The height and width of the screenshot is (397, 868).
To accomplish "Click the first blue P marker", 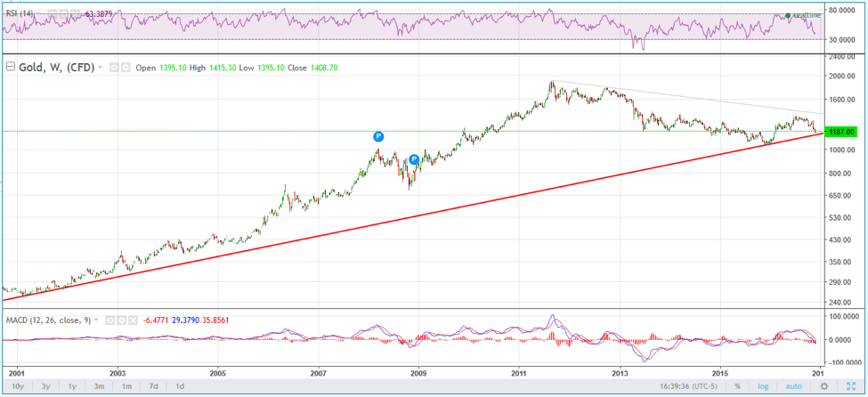I will click(378, 136).
